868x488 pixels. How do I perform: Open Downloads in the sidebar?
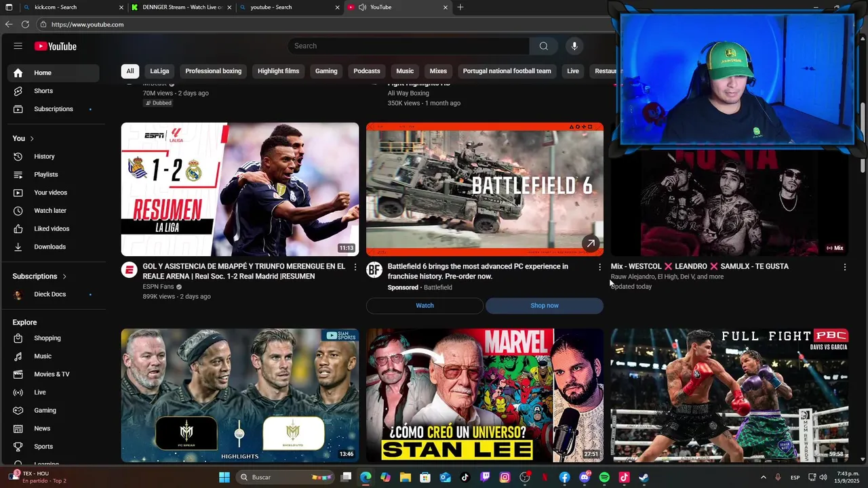point(54,247)
